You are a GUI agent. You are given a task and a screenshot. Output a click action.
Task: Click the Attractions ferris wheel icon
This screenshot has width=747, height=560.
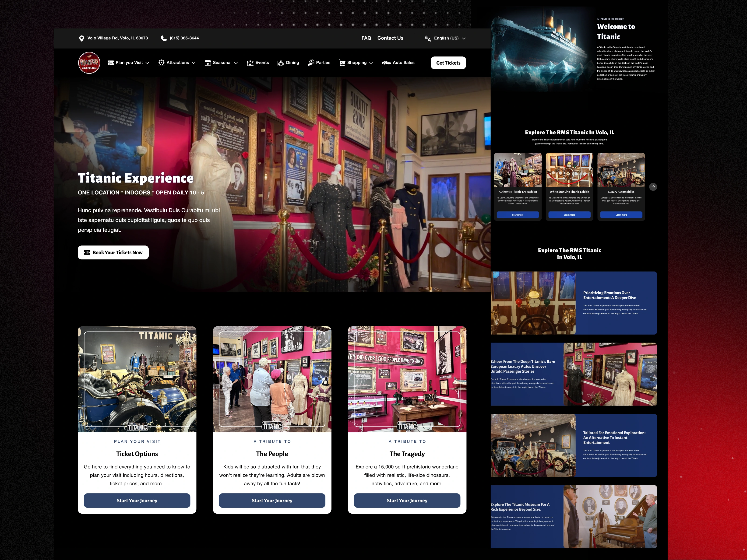[x=162, y=63]
